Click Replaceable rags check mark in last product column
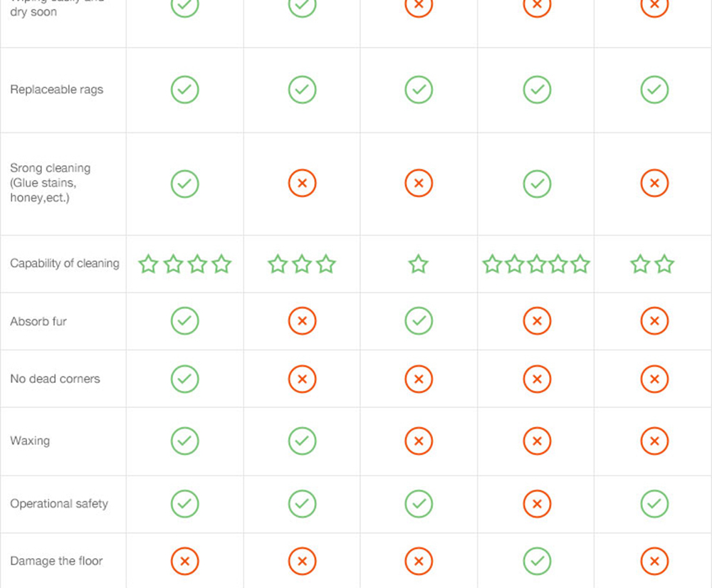The height and width of the screenshot is (588, 712). coord(654,90)
